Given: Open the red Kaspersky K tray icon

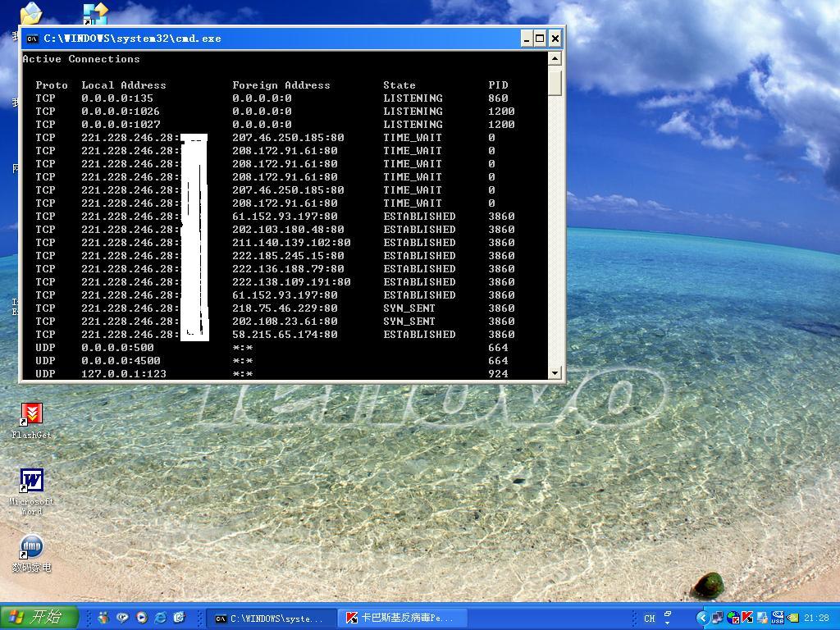Looking at the screenshot, I should tap(747, 618).
